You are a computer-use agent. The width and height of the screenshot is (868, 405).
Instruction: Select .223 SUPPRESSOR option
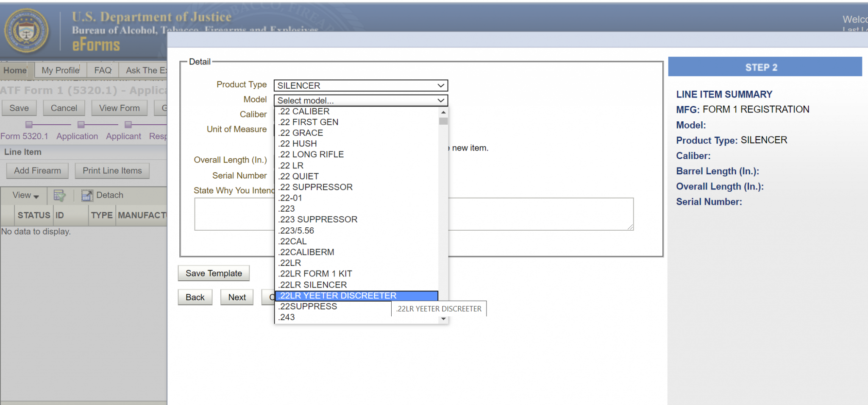point(356,220)
